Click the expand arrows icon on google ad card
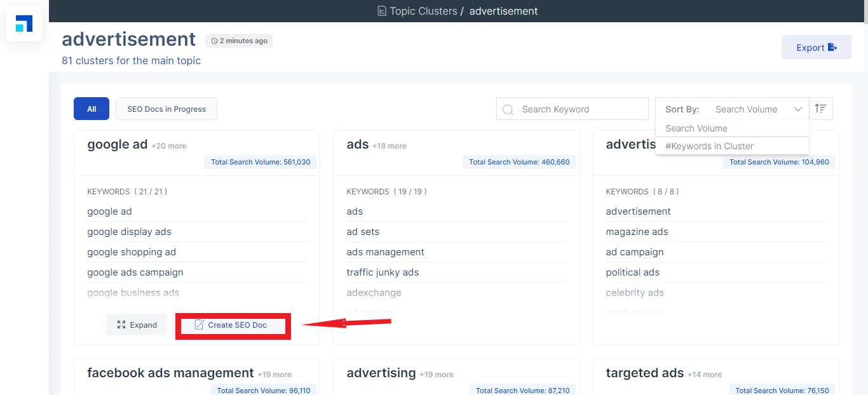Screen dimensions: 868x395 [121, 325]
